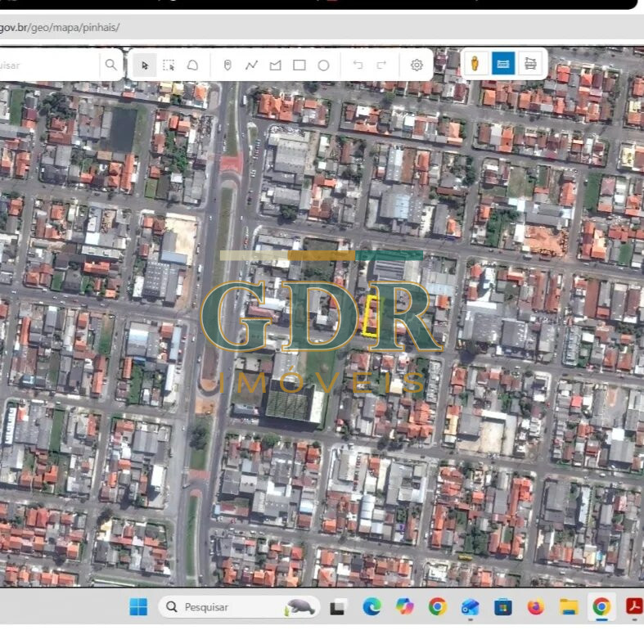
Task: Activate the yellow street view pegman
Action: [475, 64]
